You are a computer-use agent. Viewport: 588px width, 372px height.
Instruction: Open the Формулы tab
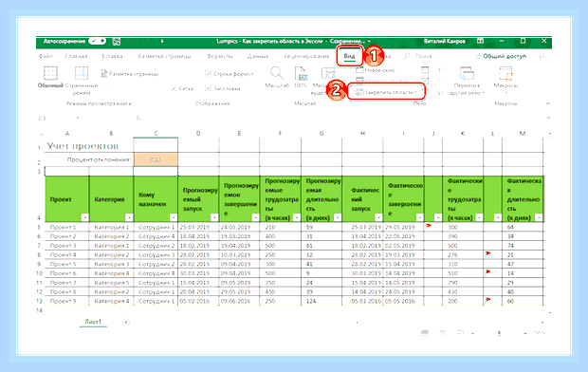(x=220, y=56)
